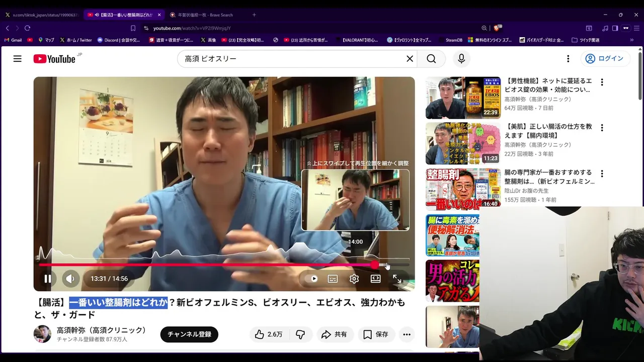The image size is (644, 362).
Task: Reload the current page
Action: [x=27, y=28]
